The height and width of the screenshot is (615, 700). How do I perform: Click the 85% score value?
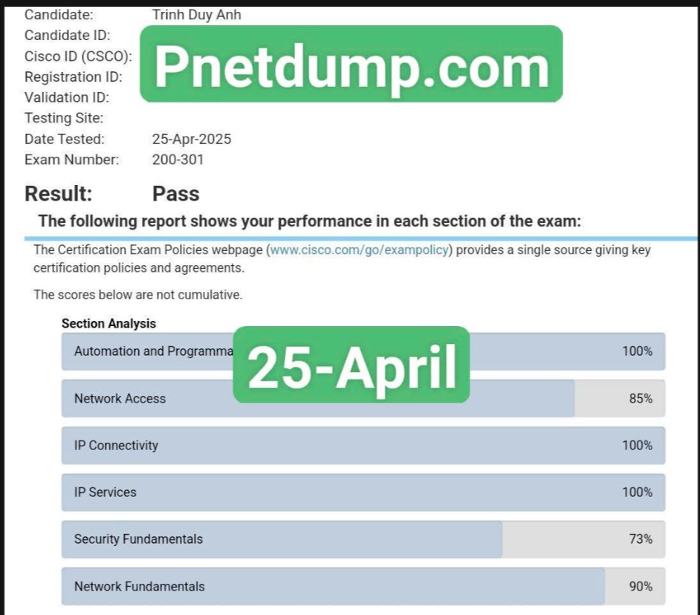click(641, 399)
